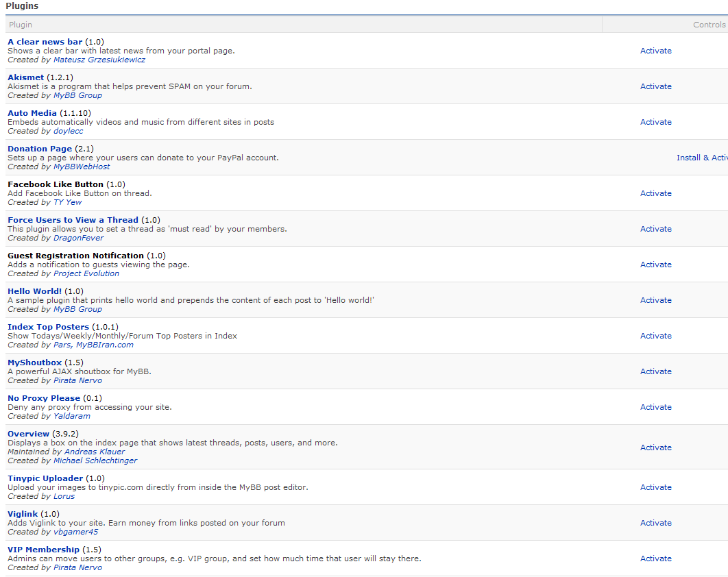This screenshot has width=728, height=577.
Task: Activate the Viglink plugin
Action: (655, 523)
